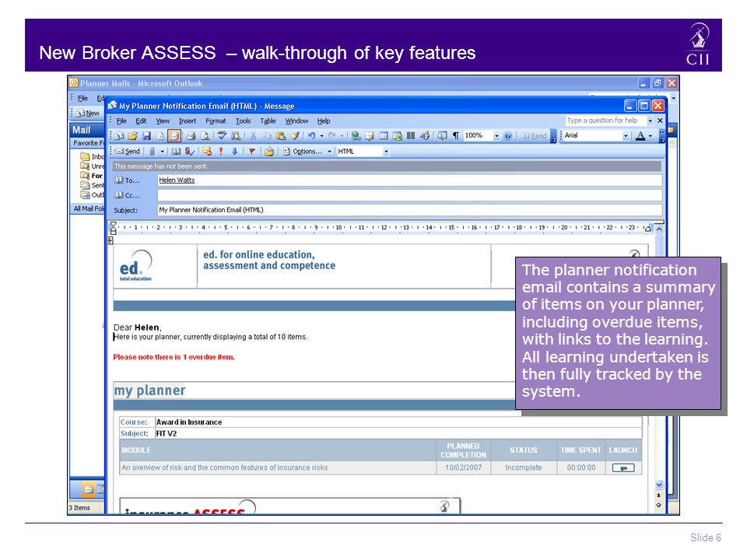Click the Low Importance down arrow icon

234,152
